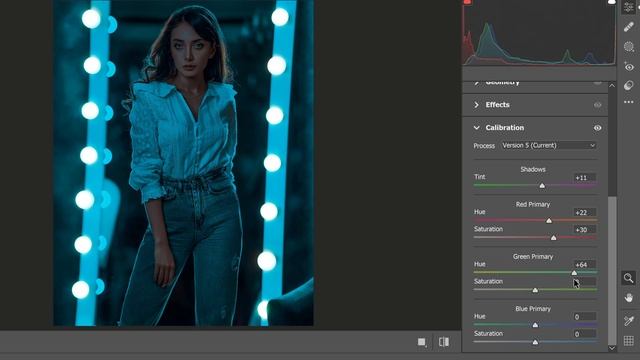Screen dimensions: 640x360
Task: Toggle the highlight clipping warning in the histogram
Action: pos(611,2)
